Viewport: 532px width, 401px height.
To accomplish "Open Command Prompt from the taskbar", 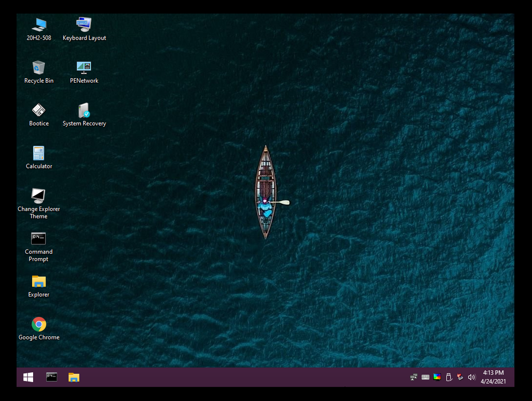I will click(x=52, y=377).
